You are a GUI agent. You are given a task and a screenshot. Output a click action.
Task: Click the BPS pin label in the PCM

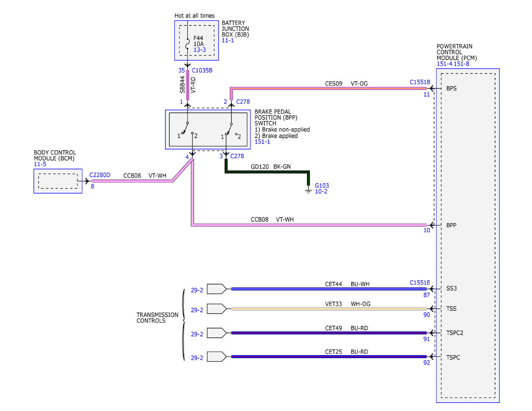click(x=451, y=89)
